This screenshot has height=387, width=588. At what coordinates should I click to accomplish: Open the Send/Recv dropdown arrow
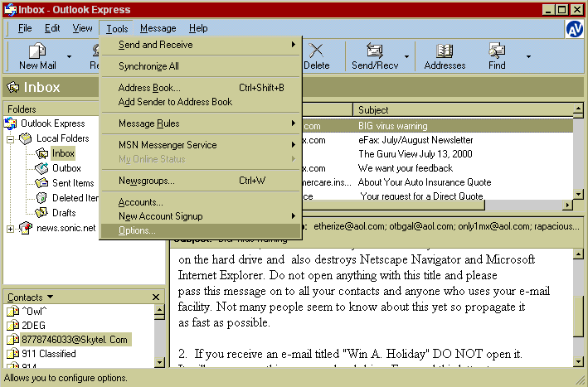406,56
